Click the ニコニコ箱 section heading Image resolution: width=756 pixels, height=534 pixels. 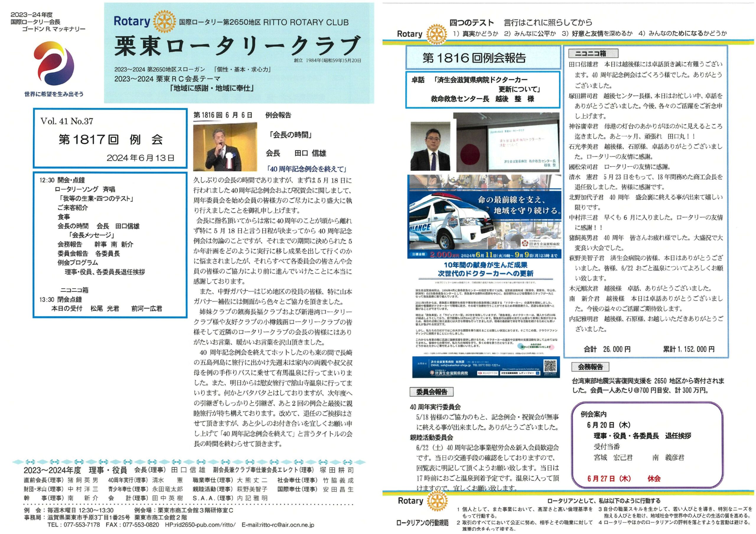593,53
